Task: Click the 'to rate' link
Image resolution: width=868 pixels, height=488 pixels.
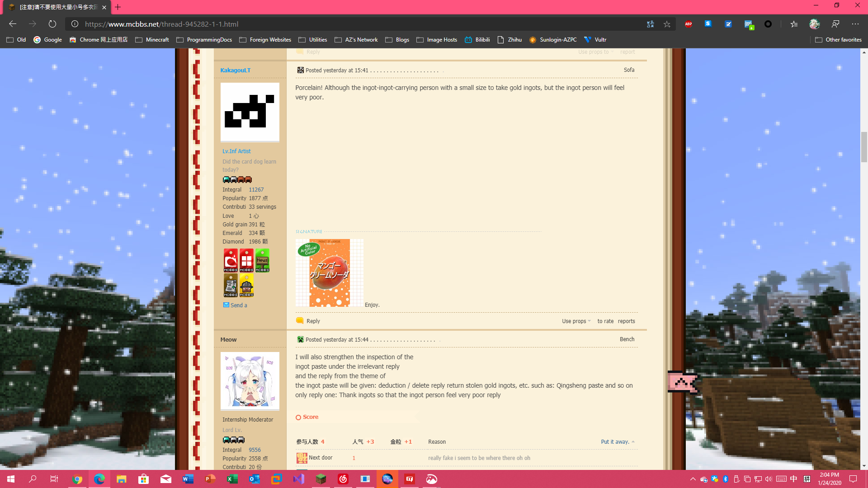Action: 605,321
